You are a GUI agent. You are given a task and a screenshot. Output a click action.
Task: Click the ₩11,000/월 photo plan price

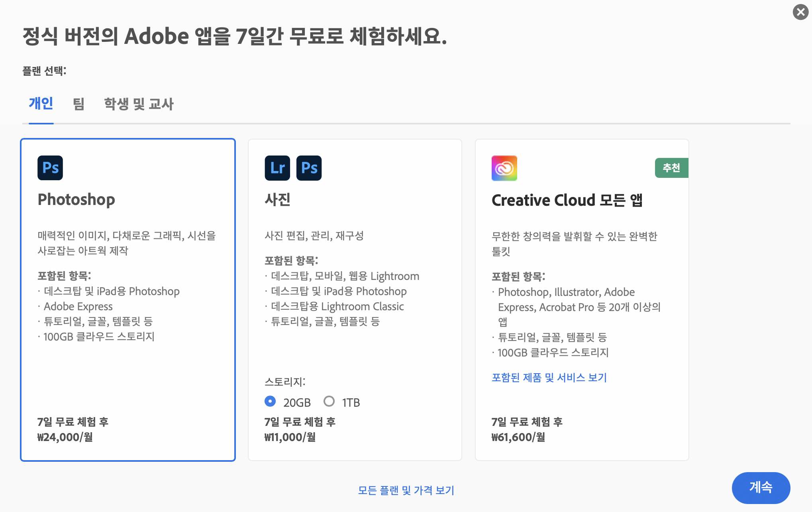pos(290,437)
